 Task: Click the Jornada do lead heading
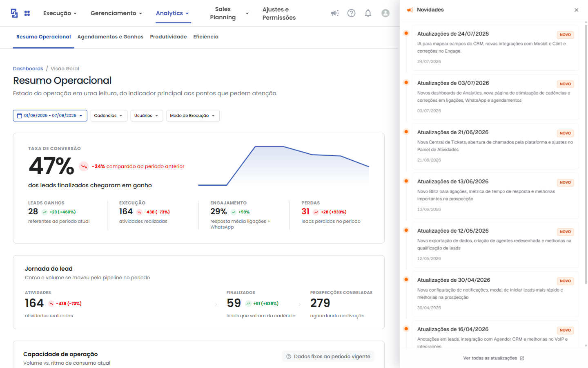[49, 269]
